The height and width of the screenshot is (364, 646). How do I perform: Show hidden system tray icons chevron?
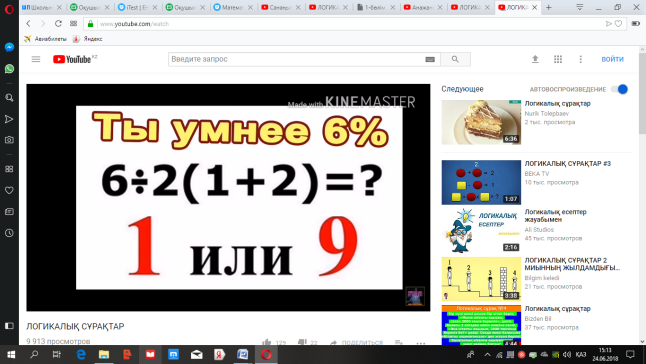tap(487, 355)
